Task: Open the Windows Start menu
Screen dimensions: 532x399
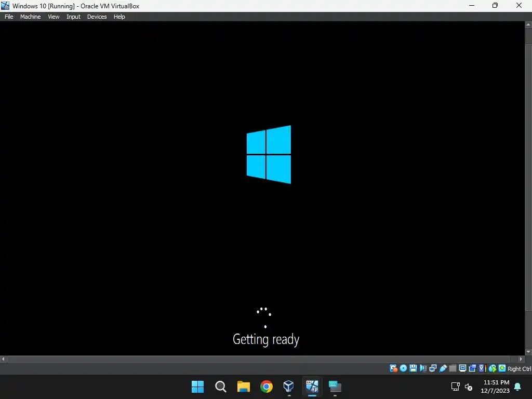Action: [198, 387]
